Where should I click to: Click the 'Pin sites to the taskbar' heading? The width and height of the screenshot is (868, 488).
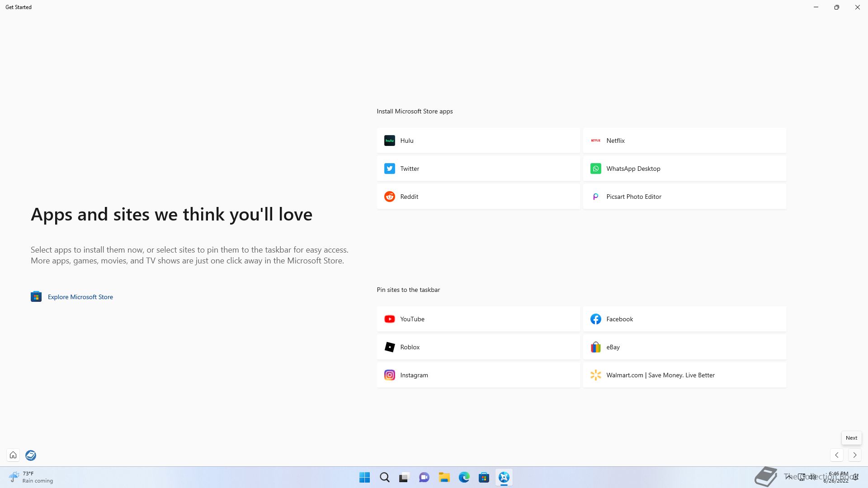408,290
